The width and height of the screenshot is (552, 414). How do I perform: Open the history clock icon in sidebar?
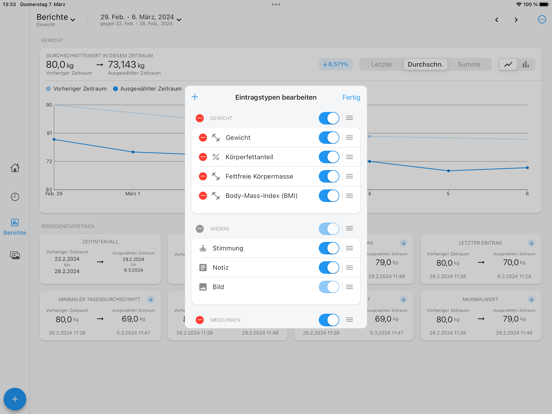tap(15, 197)
